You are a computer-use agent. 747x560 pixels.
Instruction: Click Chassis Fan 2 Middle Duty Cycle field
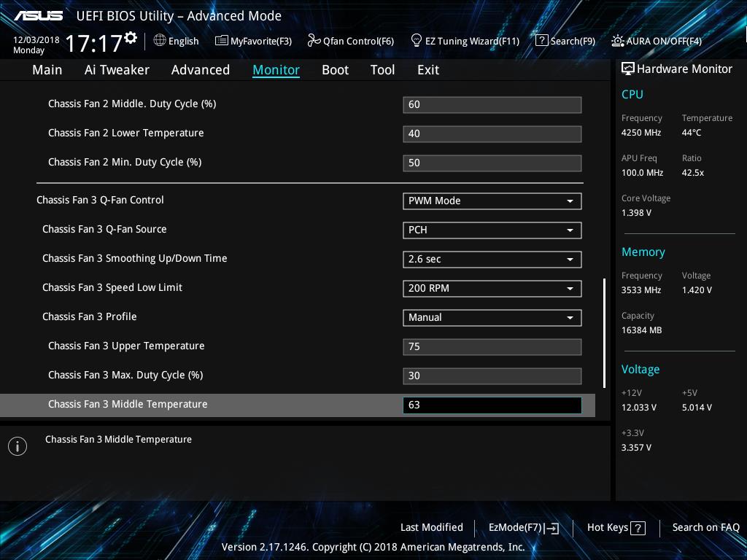click(x=492, y=105)
